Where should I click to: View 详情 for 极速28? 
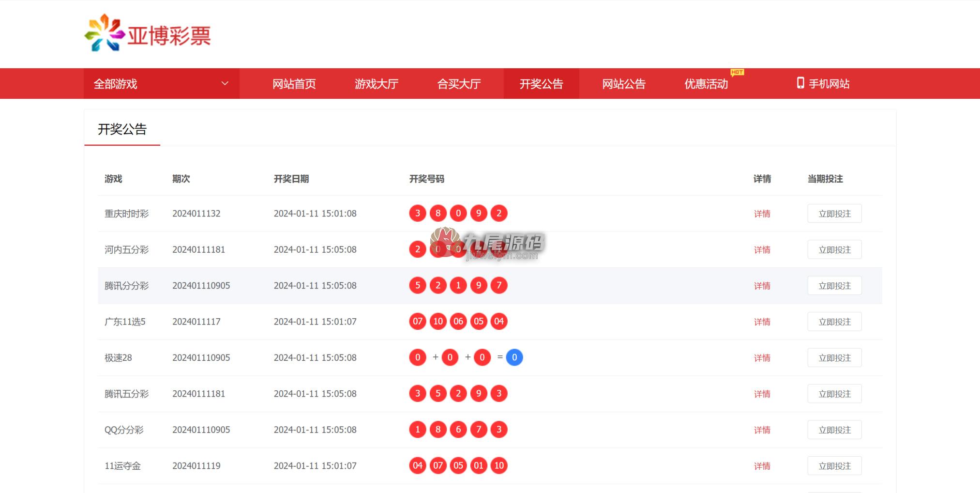(762, 358)
